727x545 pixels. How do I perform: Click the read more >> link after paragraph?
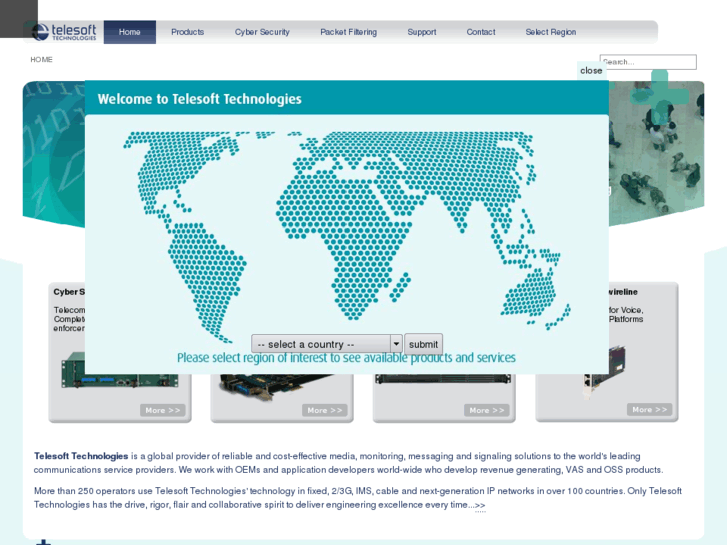(x=480, y=506)
